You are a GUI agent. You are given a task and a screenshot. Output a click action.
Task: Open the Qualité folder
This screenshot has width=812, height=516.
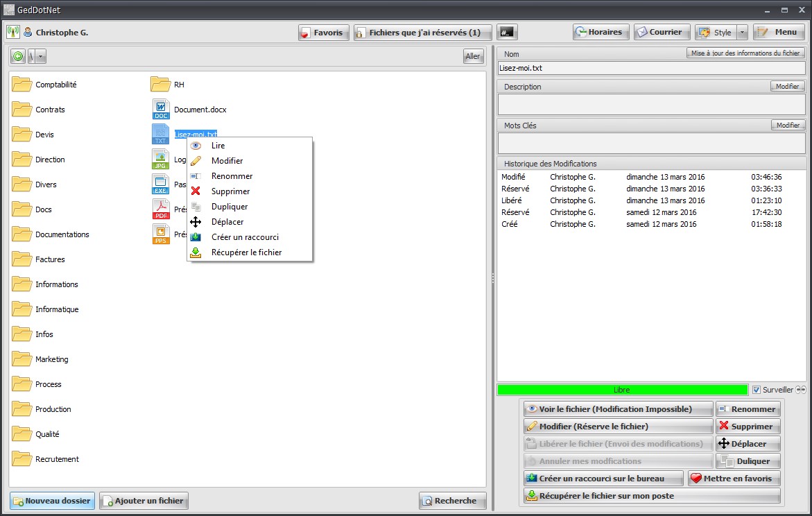coord(36,434)
